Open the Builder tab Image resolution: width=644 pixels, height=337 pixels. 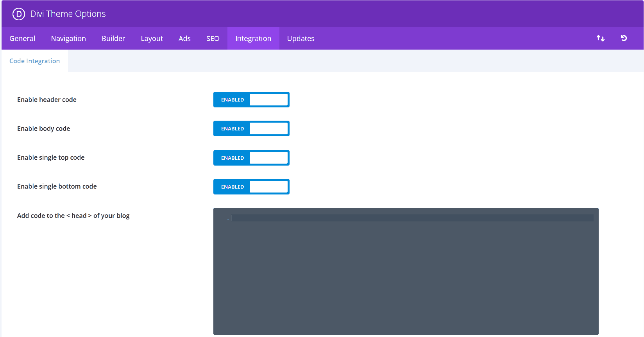(113, 38)
